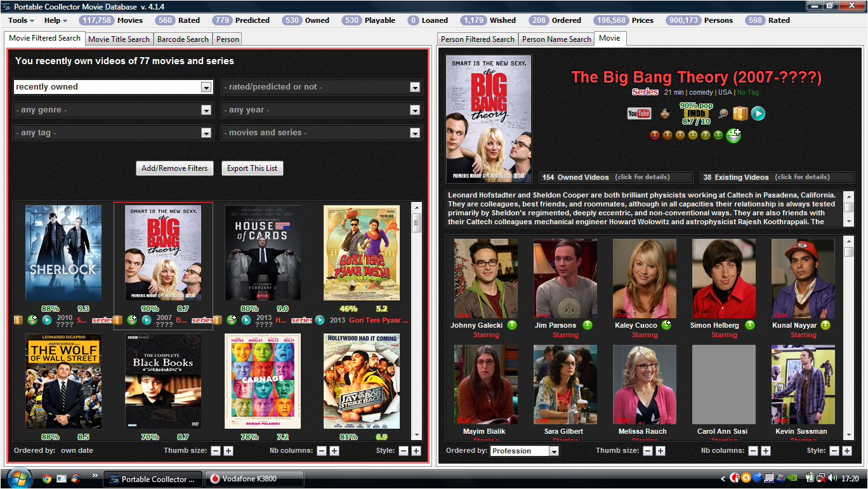This screenshot has height=489, width=868.
Task: Click the Add/Remove Filters button
Action: pyautogui.click(x=174, y=168)
